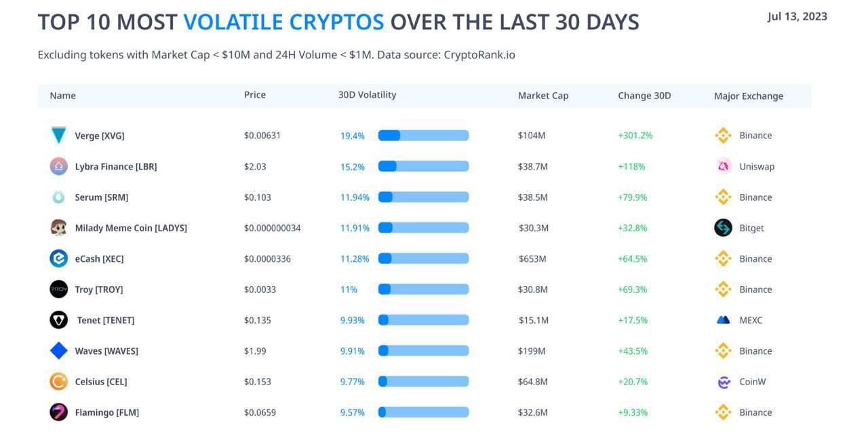Image resolution: width=868 pixels, height=434 pixels.
Task: Click the Verge 19.4% volatility bar
Action: 423,136
